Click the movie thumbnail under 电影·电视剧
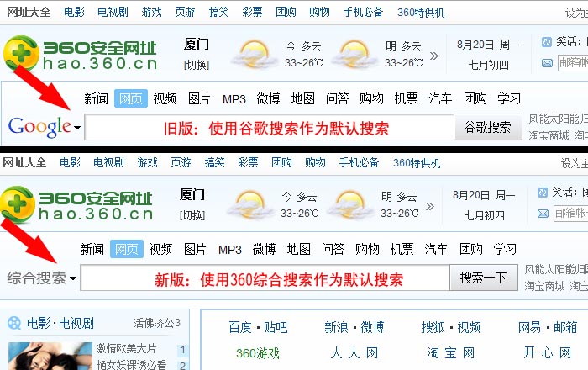The width and height of the screenshot is (588, 370). (50, 356)
